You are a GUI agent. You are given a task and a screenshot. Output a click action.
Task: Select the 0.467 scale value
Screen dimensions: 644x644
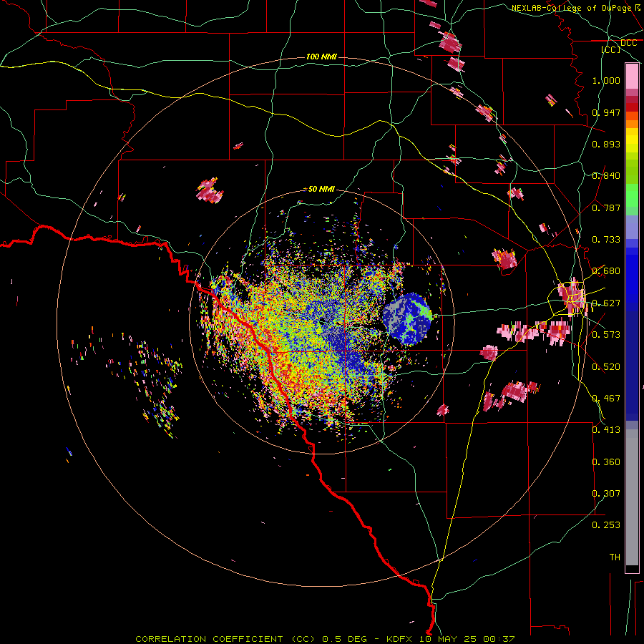pos(606,399)
